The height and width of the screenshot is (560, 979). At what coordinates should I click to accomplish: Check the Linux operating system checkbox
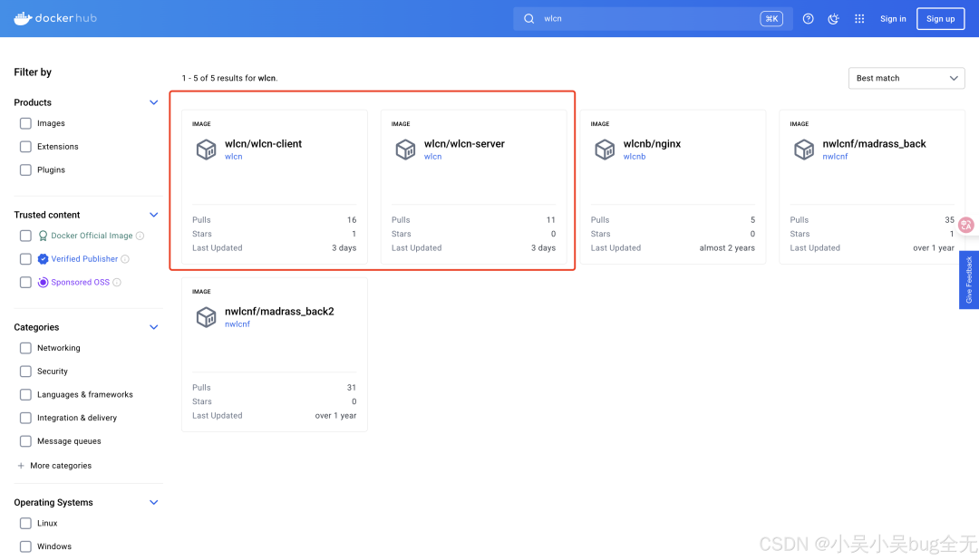(x=25, y=523)
